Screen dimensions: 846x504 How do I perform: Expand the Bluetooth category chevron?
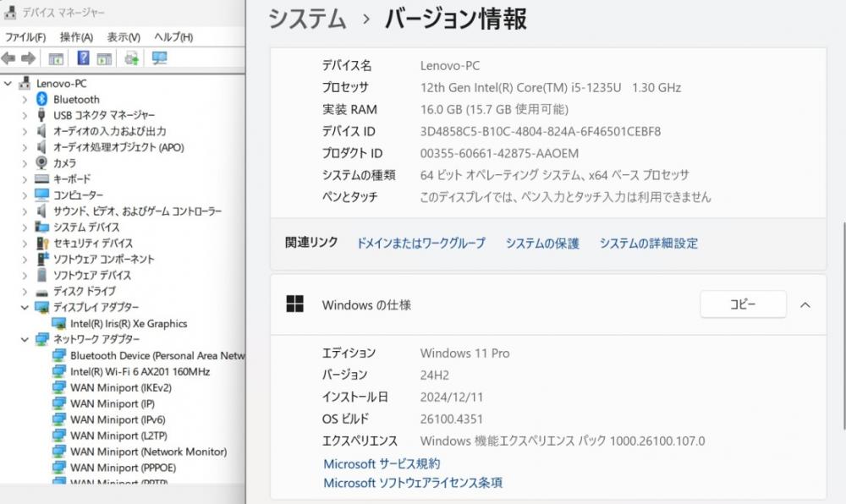[25, 100]
